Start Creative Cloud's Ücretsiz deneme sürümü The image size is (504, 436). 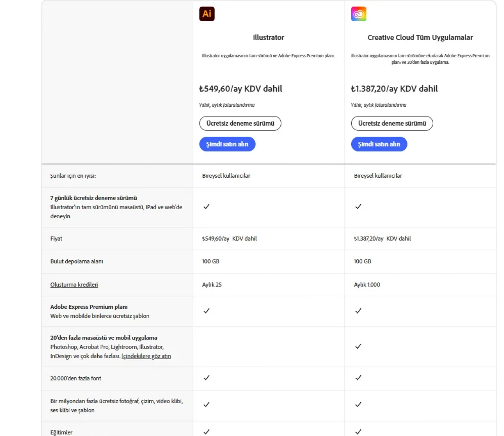click(x=392, y=123)
